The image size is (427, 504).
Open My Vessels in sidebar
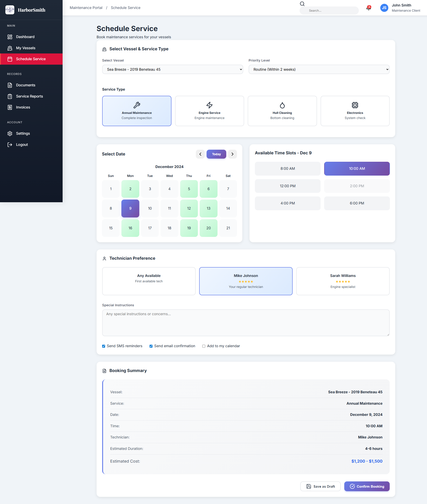[26, 48]
